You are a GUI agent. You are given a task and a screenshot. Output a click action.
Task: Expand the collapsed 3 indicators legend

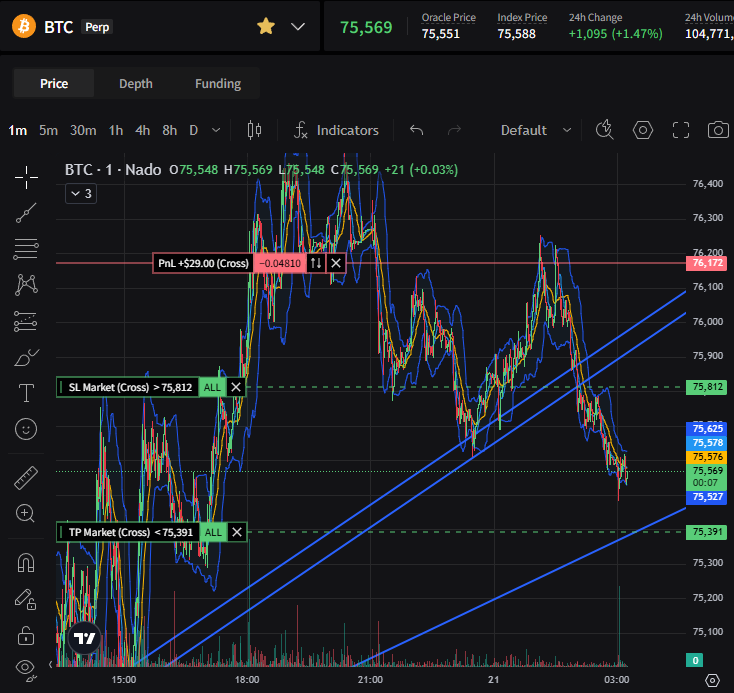[x=81, y=193]
